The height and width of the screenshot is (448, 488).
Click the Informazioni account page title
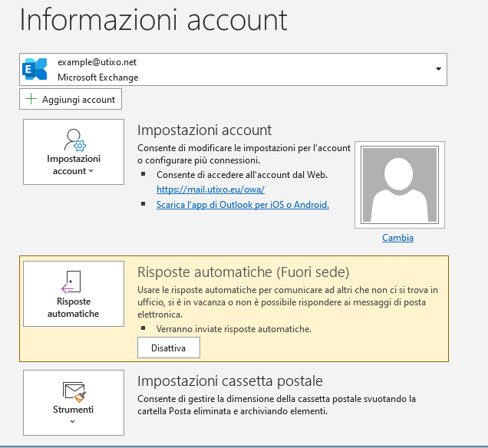(153, 21)
